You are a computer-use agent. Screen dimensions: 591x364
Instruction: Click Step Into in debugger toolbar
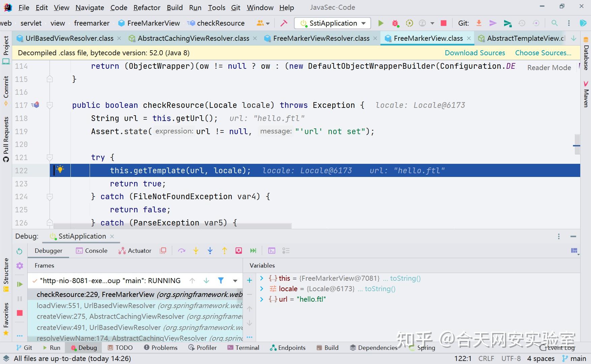click(x=196, y=251)
